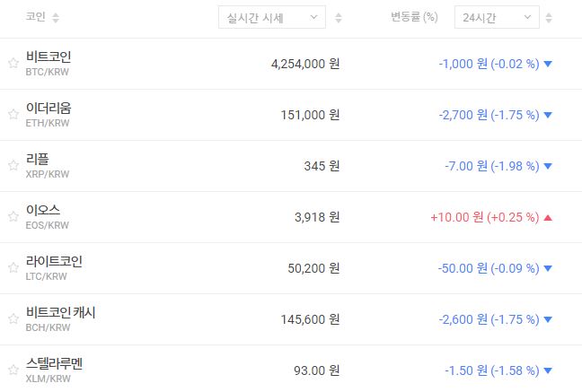Click favorite star next to EOS/KRW

tap(13, 217)
